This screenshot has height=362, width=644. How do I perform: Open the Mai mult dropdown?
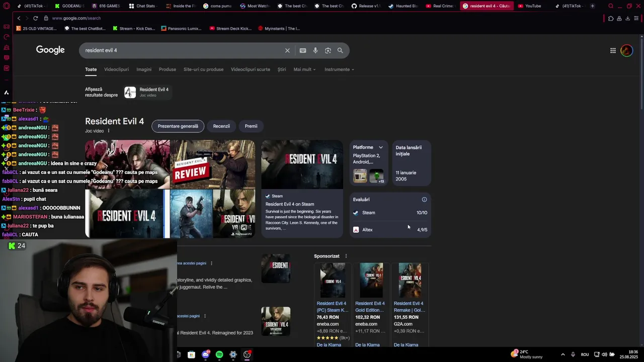[304, 69]
